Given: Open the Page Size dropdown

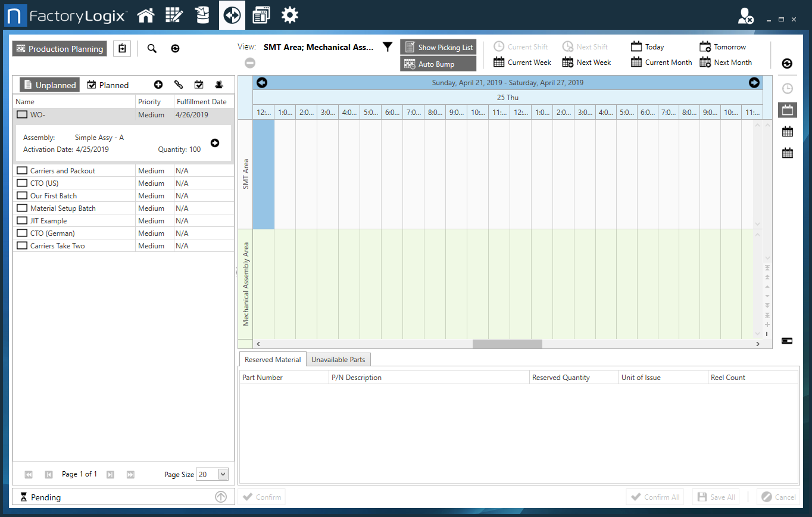Looking at the screenshot, I should tap(212, 474).
